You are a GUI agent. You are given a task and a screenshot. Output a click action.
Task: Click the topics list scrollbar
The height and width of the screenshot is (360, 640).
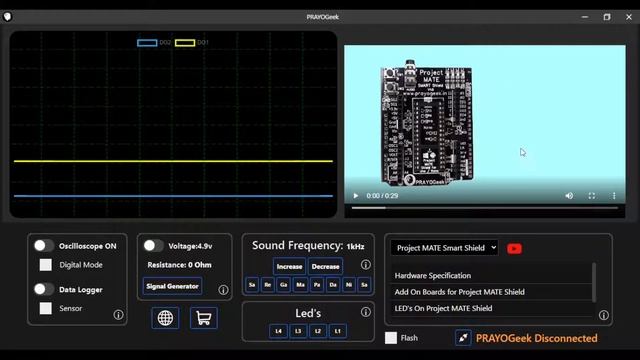coord(594,282)
